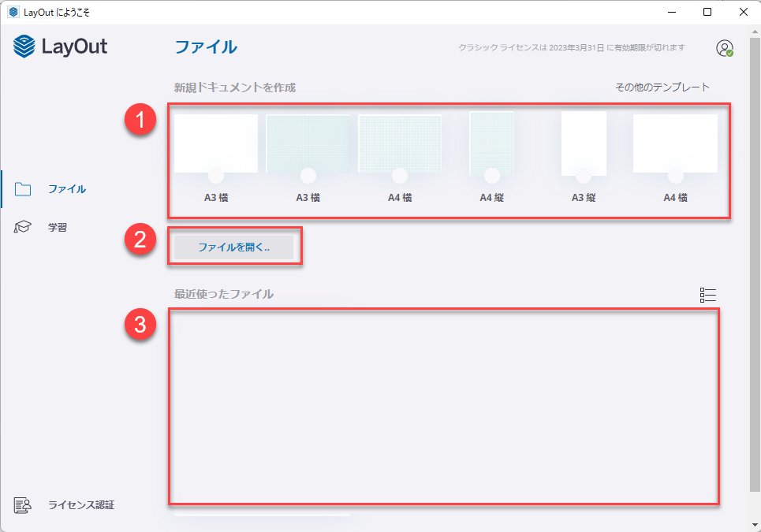Click the ファイルを開く.. button
This screenshot has width=761, height=532.
click(x=234, y=247)
